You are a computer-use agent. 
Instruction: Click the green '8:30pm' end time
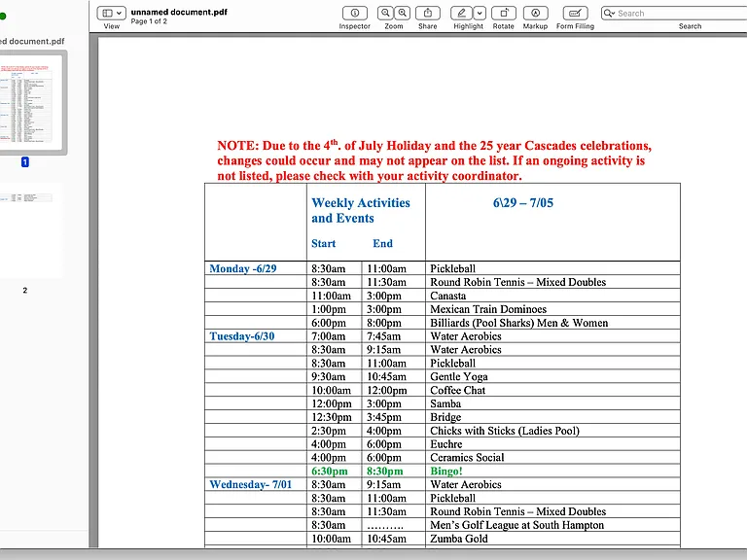point(385,471)
